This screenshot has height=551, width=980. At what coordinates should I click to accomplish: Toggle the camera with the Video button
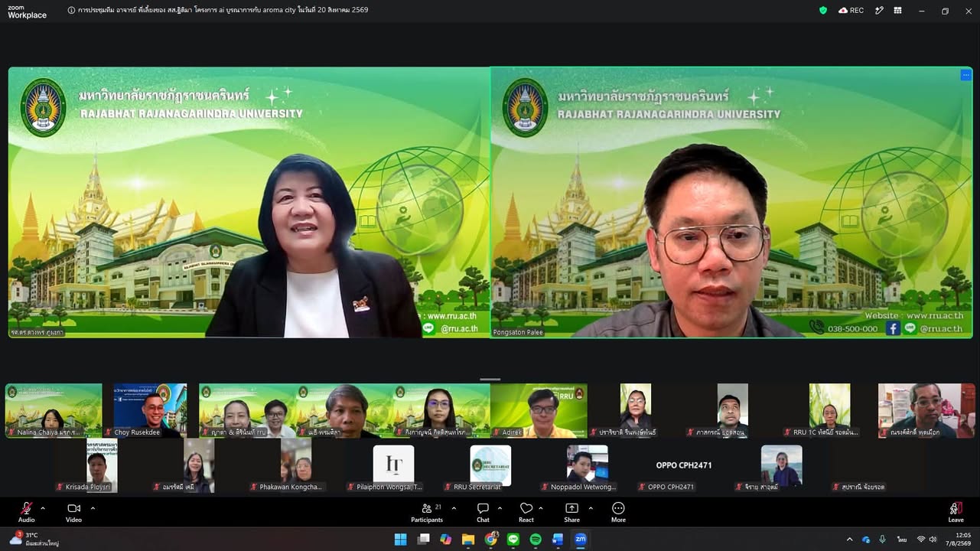(73, 513)
